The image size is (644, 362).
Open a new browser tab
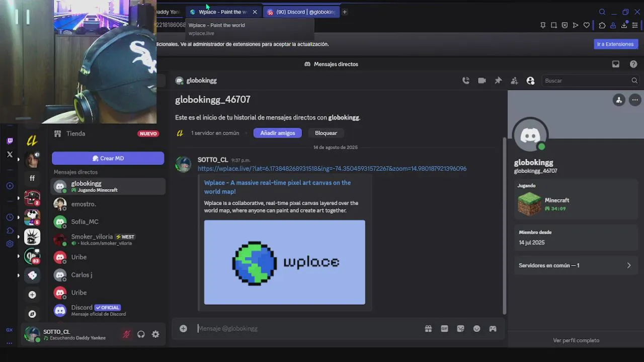pyautogui.click(x=345, y=12)
